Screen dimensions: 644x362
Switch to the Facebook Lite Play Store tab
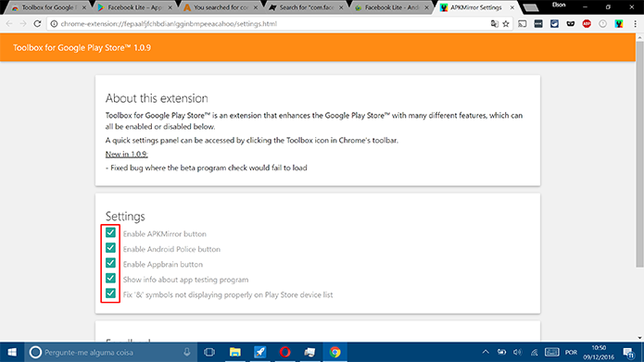click(x=134, y=7)
